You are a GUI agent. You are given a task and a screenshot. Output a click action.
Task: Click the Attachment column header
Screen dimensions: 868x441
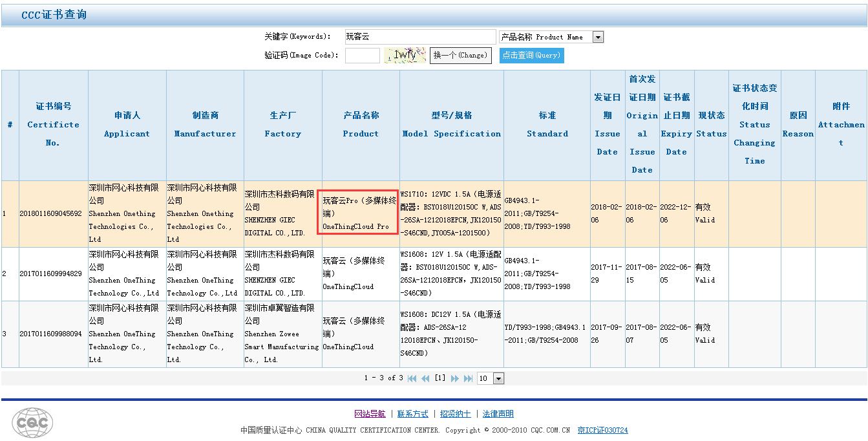tap(841, 125)
